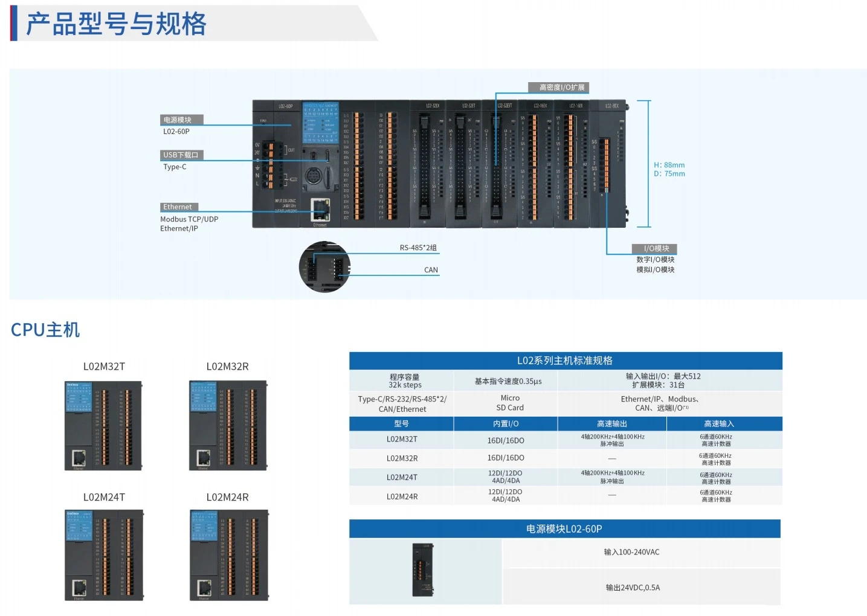The height and width of the screenshot is (616, 867).
Task: Click the CPU主机 section heading
Action: click(x=45, y=330)
